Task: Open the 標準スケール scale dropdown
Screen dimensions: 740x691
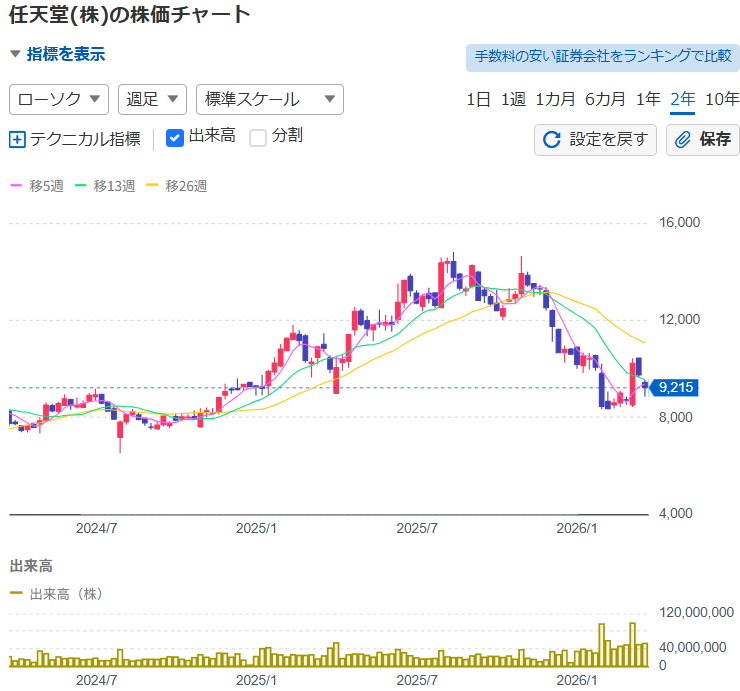Action: click(270, 99)
